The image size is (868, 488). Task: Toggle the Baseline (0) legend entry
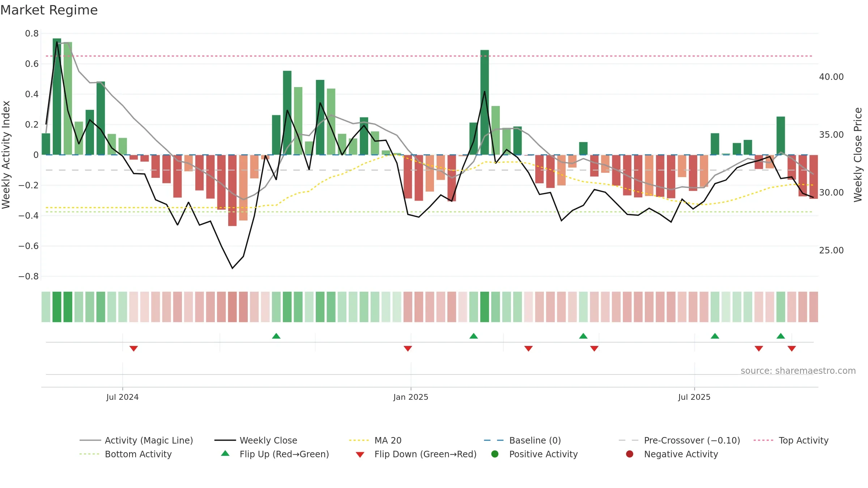[x=522, y=440]
